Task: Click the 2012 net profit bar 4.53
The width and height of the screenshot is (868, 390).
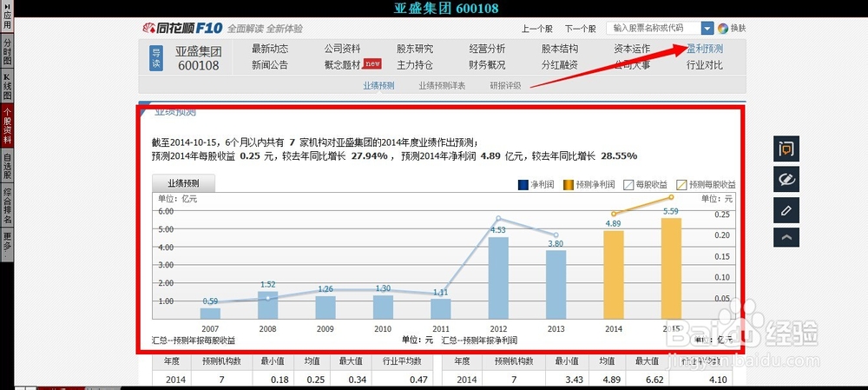Action: (x=498, y=278)
